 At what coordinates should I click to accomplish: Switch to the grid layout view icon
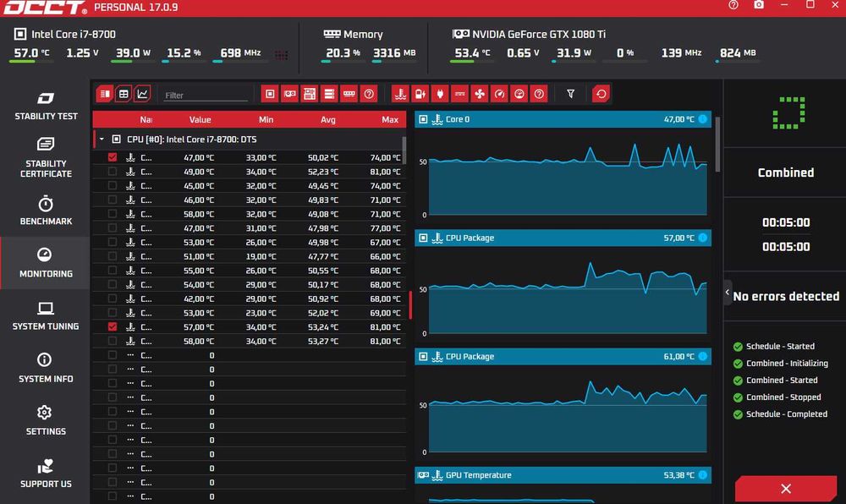coord(124,94)
